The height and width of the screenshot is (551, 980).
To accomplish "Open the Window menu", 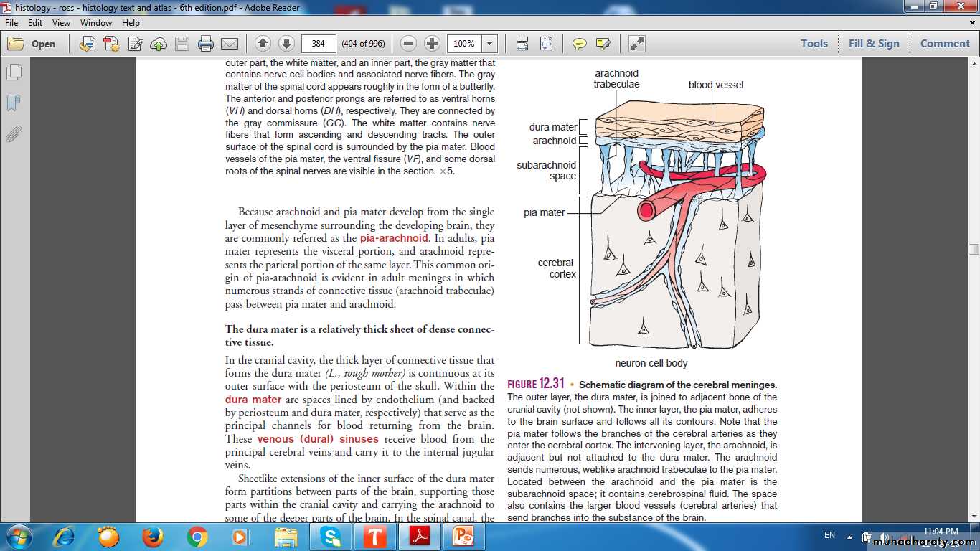I will click(x=95, y=23).
